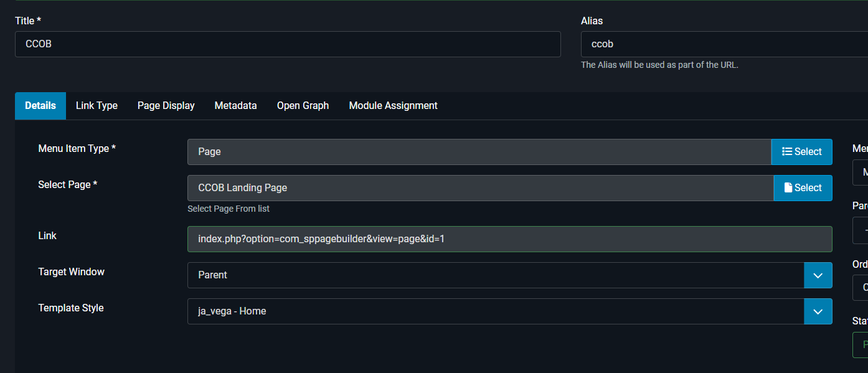
Task: Click the CCOB Landing Page field
Action: click(x=480, y=188)
